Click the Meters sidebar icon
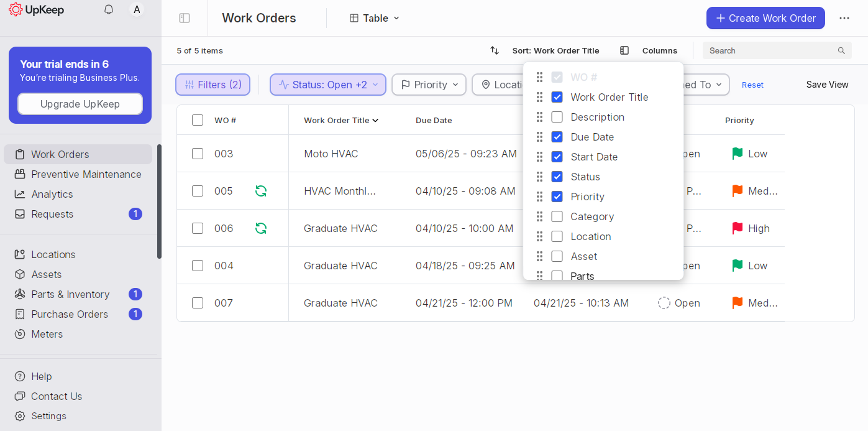The height and width of the screenshot is (431, 868). click(19, 334)
